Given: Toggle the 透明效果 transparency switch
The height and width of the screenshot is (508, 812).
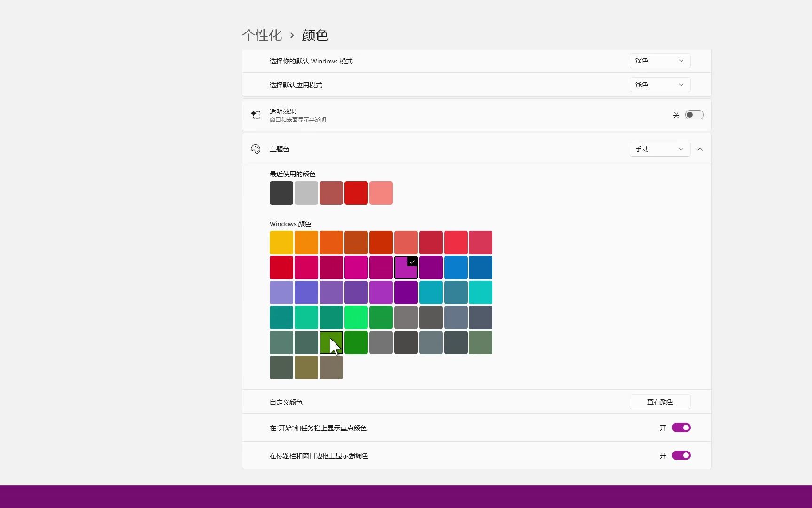Looking at the screenshot, I should (x=694, y=115).
